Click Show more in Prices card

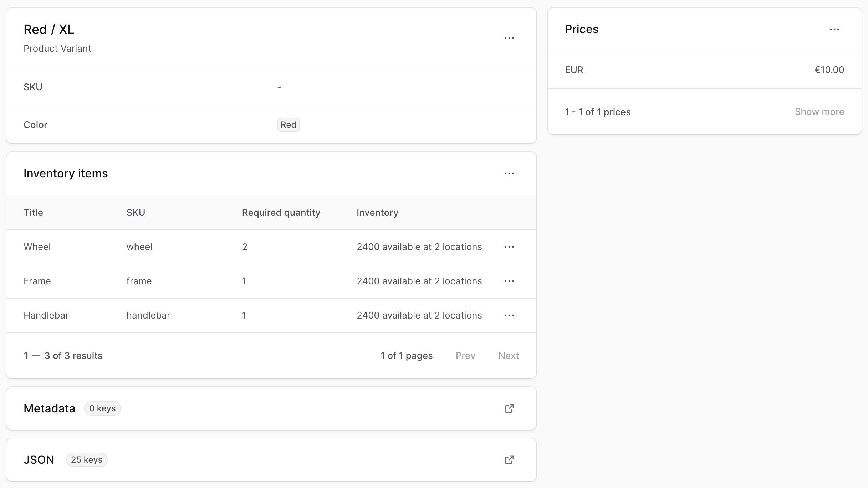(819, 112)
